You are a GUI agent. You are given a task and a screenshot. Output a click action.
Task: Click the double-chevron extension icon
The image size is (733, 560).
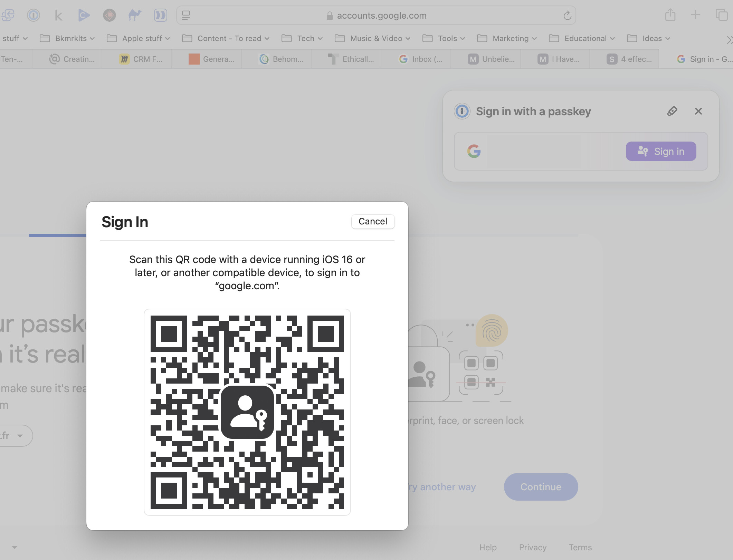point(160,15)
